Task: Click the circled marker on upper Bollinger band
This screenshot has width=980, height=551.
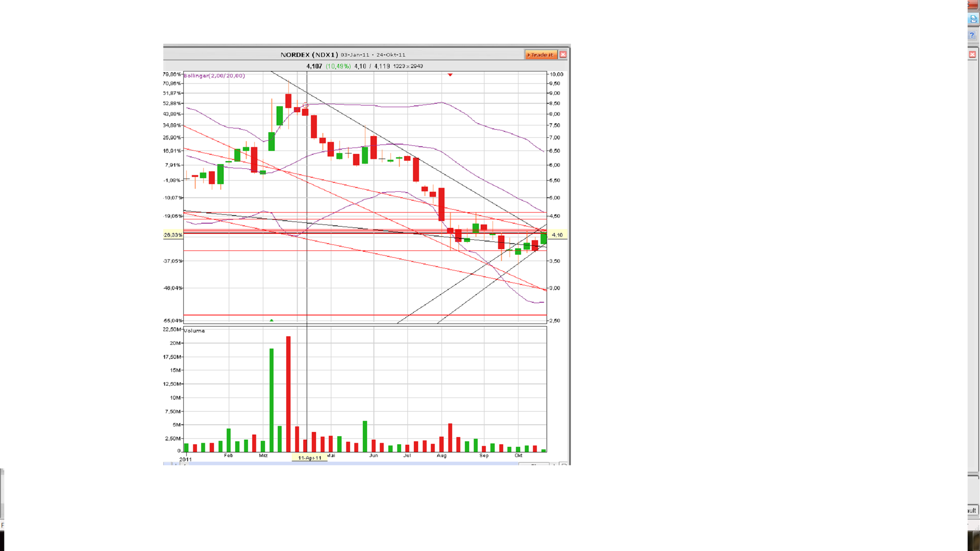Action: pos(305,105)
